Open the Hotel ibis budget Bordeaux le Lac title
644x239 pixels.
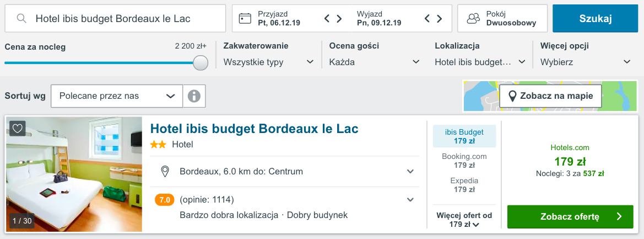(x=254, y=129)
